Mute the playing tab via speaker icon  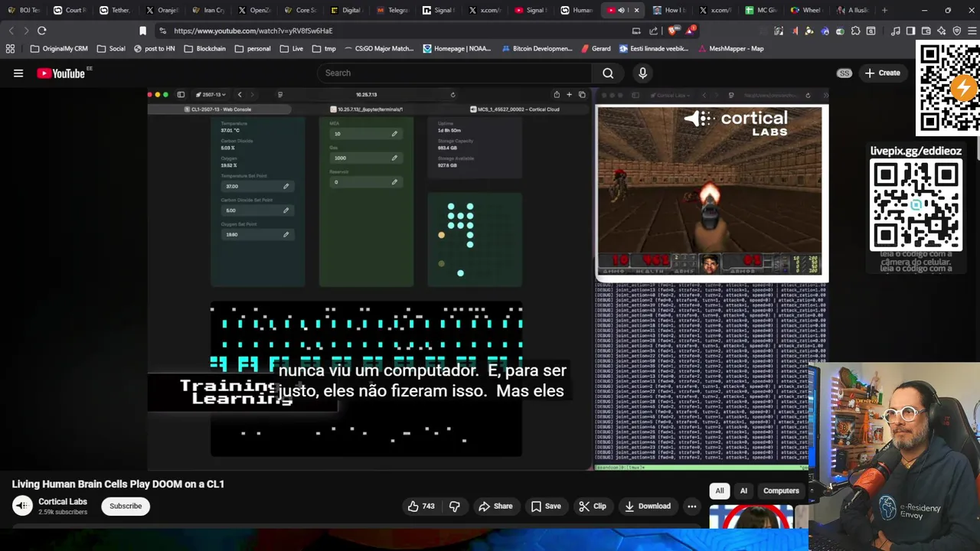click(x=621, y=10)
